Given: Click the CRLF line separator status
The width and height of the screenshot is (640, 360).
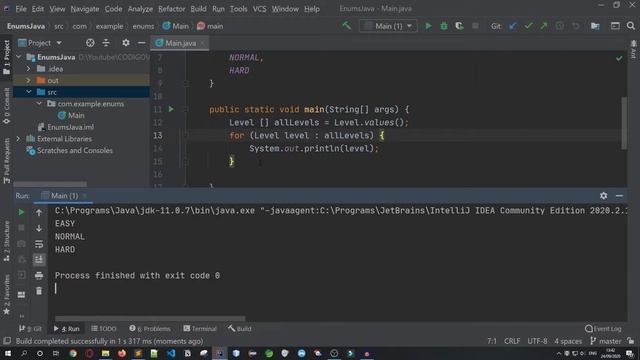Looking at the screenshot, I should 512,341.
